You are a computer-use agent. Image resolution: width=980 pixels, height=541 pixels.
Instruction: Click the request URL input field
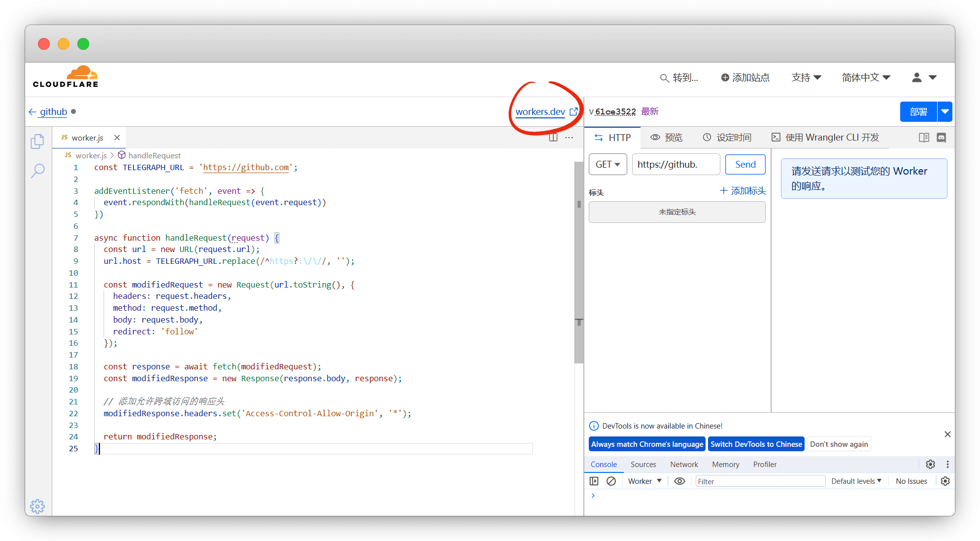pos(676,164)
